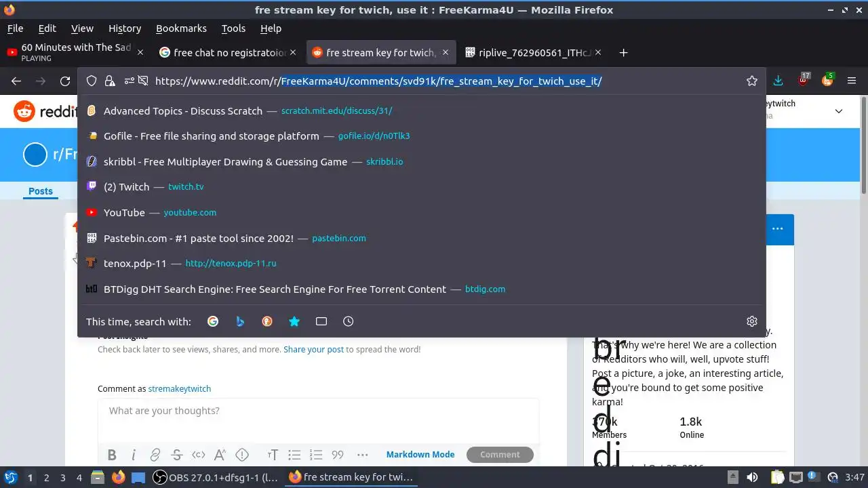868x488 pixels.
Task: Select the BTDigg DHT Search Engine suggestion
Action: [x=422, y=289]
